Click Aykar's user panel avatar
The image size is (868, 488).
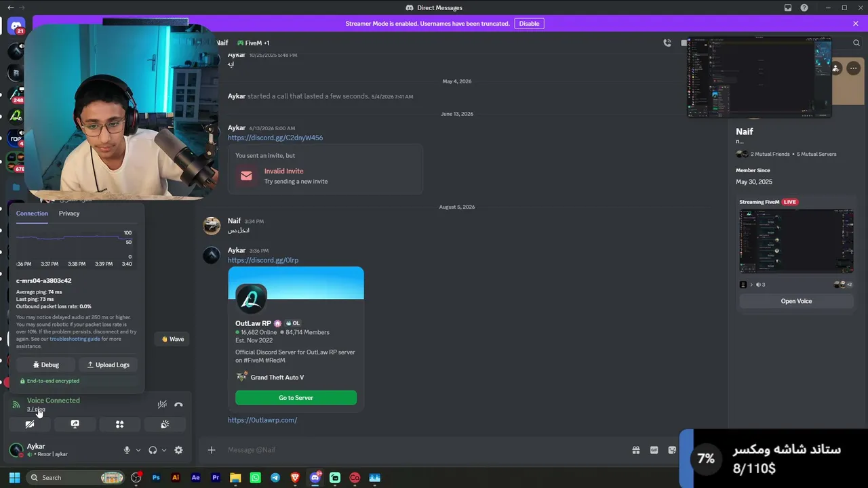pyautogui.click(x=16, y=450)
